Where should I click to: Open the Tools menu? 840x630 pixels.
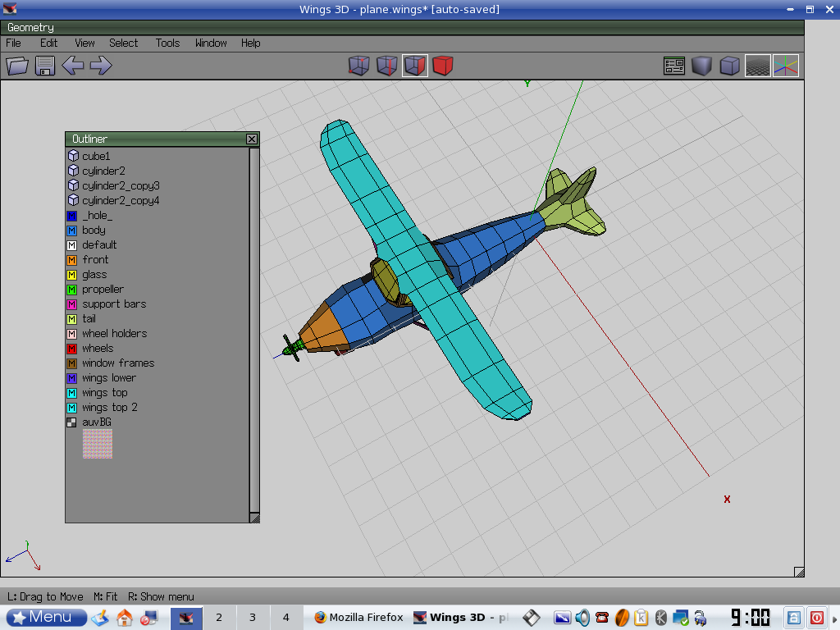(x=167, y=43)
